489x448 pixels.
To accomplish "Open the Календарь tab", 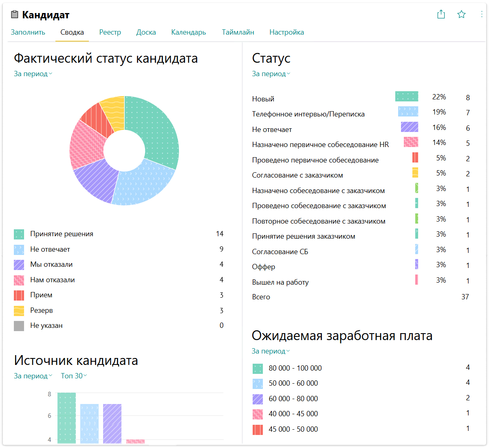I will 188,32.
